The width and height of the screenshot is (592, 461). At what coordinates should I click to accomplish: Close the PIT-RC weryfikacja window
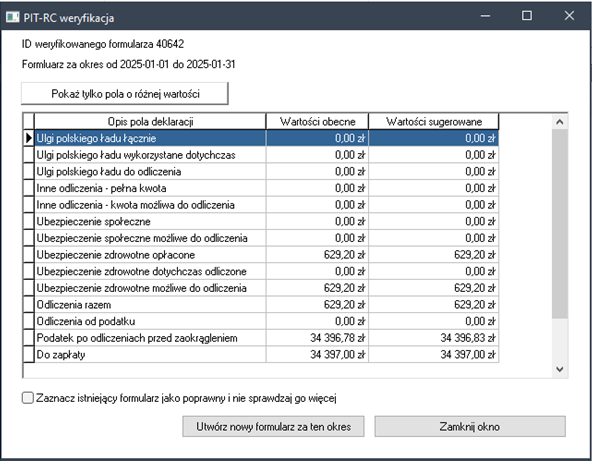click(569, 15)
